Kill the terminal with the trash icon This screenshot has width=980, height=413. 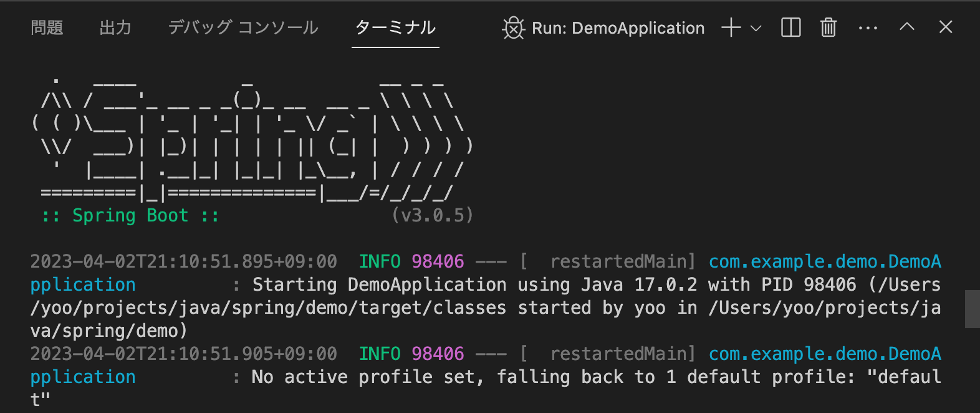point(829,28)
